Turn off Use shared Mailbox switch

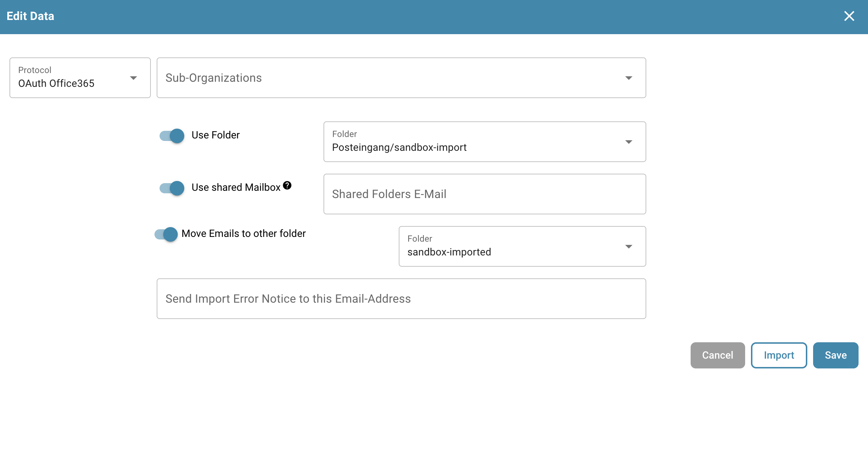coord(172,188)
